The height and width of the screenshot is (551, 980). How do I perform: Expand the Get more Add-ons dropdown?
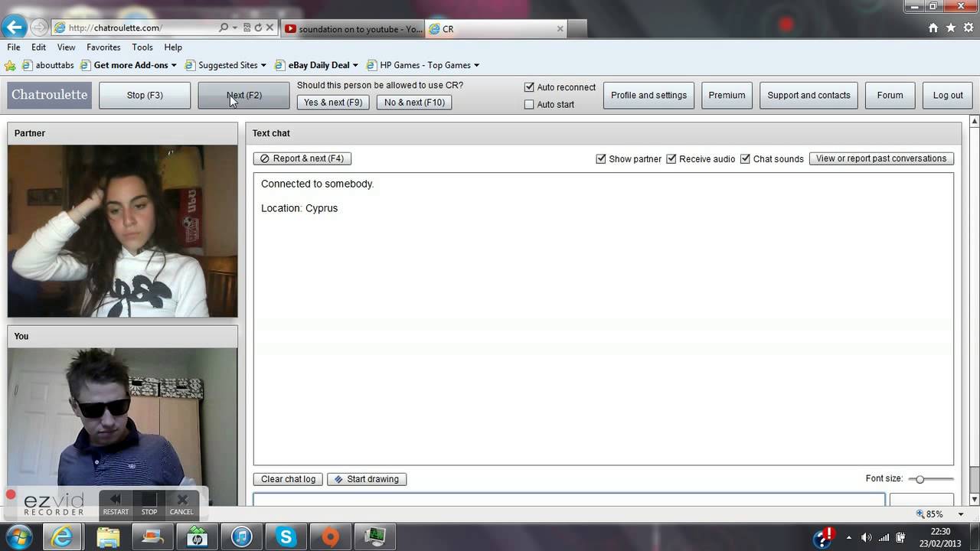coord(174,65)
